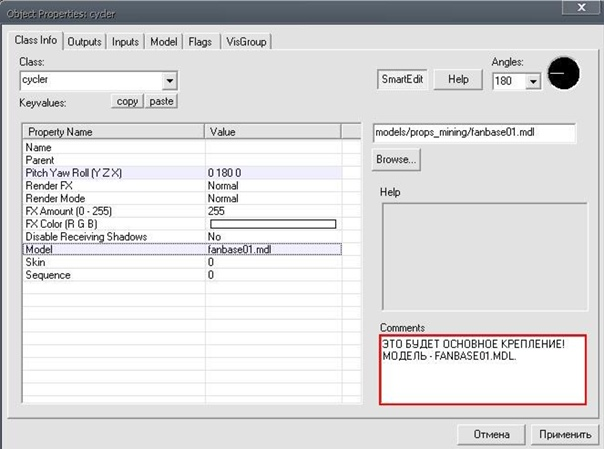Select the Render Mode property row

[183, 198]
